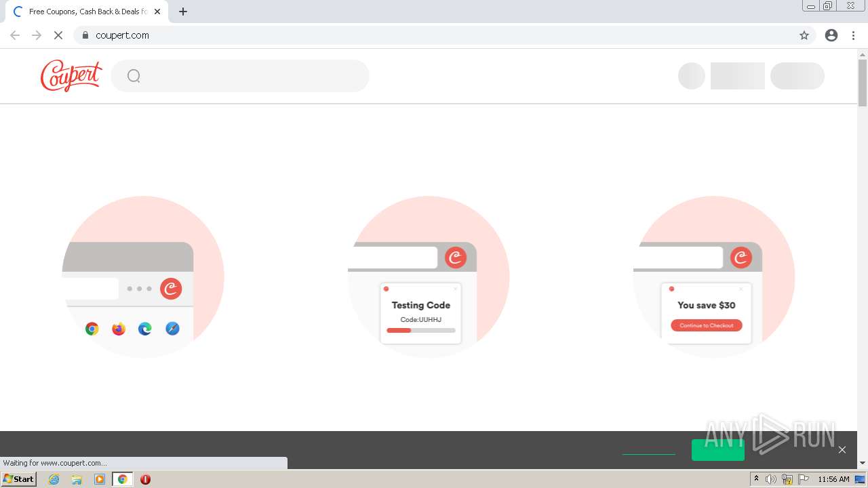Open Internet Explorer from taskbar
This screenshot has height=488, width=868.
[x=54, y=479]
